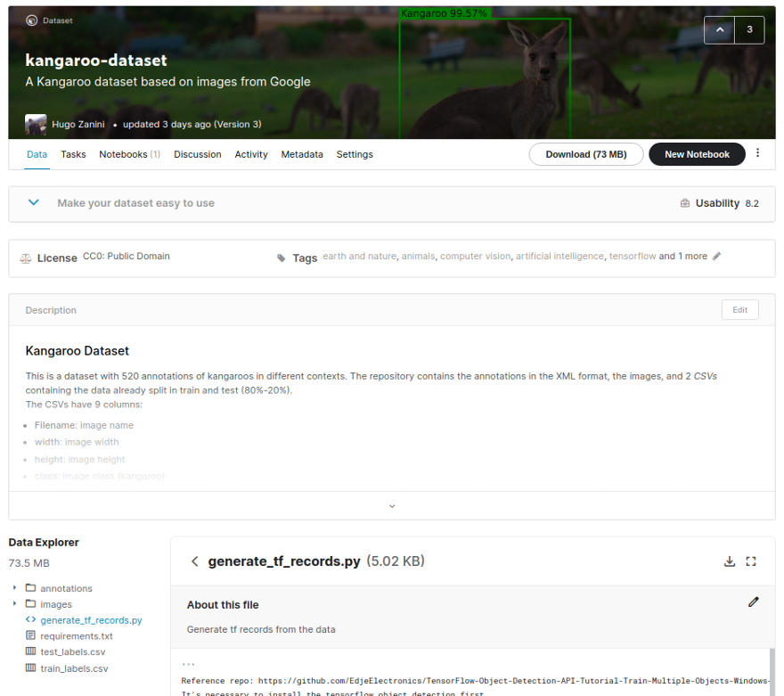
Task: Click the code icon beside generate_tf_records.py
Action: [30, 619]
